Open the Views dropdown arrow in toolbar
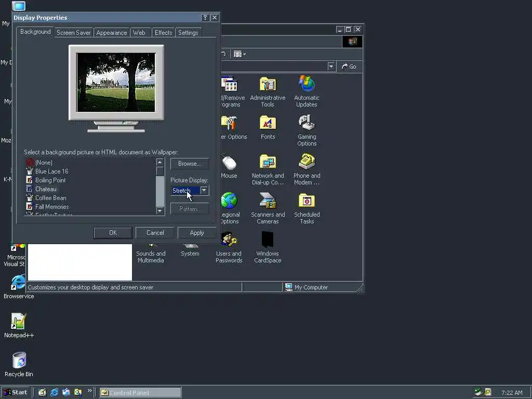The height and width of the screenshot is (399, 532). [x=244, y=54]
